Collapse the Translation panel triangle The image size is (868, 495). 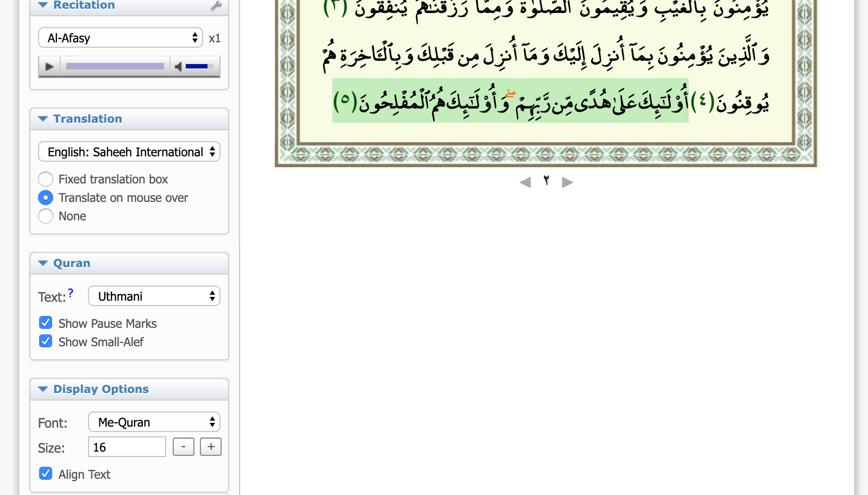pyautogui.click(x=43, y=119)
